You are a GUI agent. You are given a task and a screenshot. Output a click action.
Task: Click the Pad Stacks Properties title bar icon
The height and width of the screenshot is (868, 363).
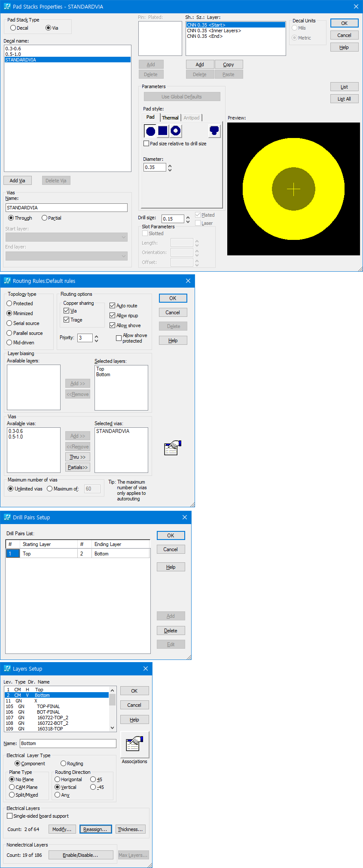7,6
